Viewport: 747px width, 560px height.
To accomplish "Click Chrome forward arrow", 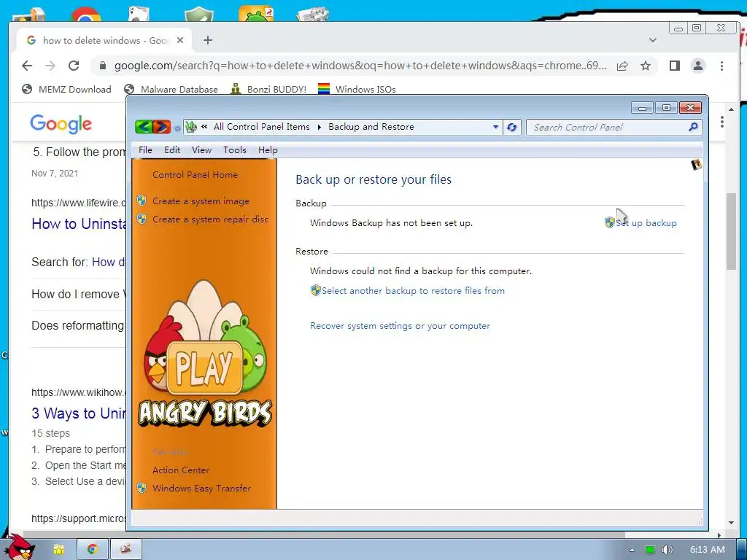I will (x=50, y=66).
